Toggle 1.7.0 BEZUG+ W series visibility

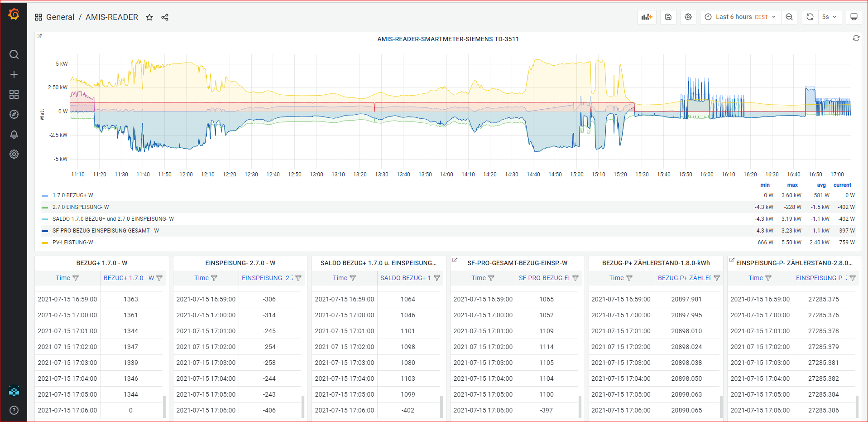[72, 195]
